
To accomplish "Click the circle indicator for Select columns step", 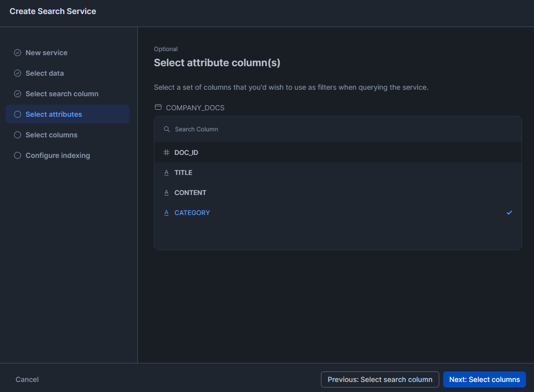I will 17,135.
